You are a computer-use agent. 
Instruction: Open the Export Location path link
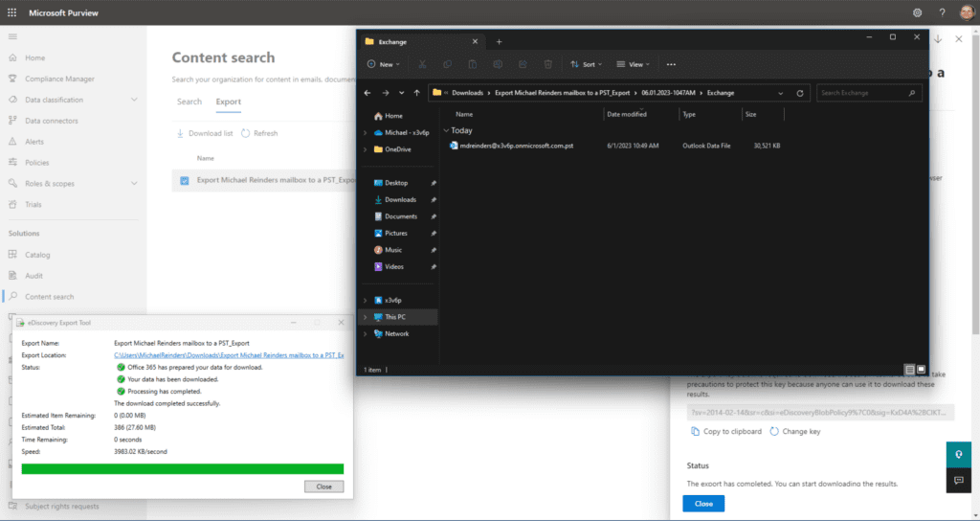pyautogui.click(x=229, y=355)
